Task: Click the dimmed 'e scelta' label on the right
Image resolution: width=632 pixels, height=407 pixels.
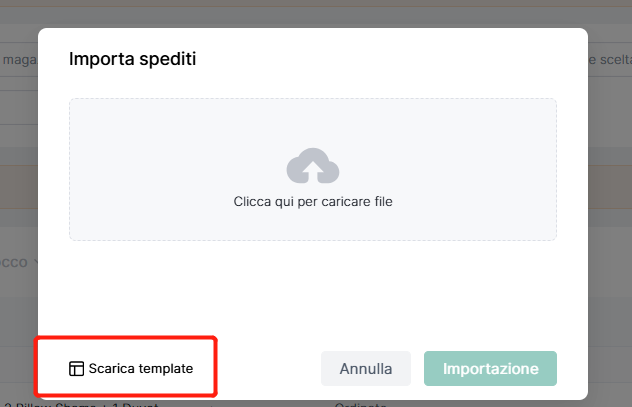Action: (610, 60)
